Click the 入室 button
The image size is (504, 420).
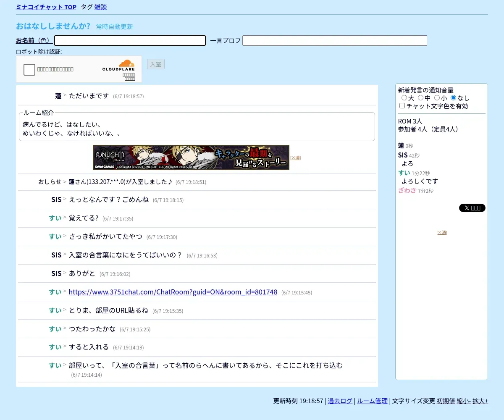point(156,64)
